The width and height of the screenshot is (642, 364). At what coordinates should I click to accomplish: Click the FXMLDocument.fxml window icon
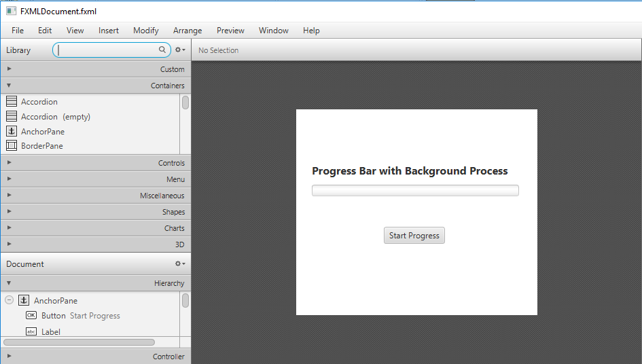tap(11, 11)
